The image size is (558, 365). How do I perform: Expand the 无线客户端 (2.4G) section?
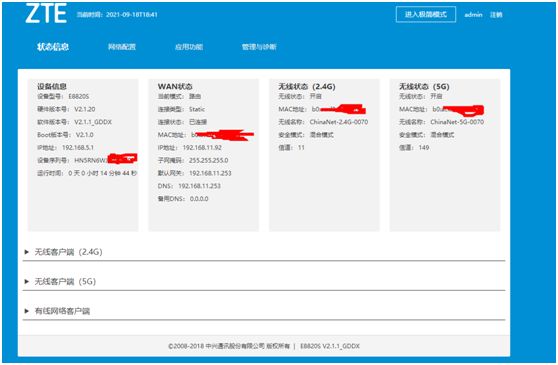[x=264, y=252]
